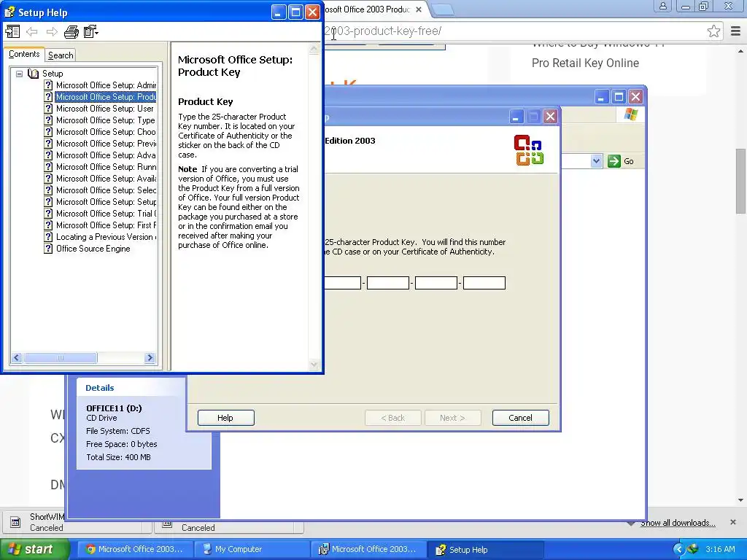Click the Go button in My Computer window

(x=621, y=161)
